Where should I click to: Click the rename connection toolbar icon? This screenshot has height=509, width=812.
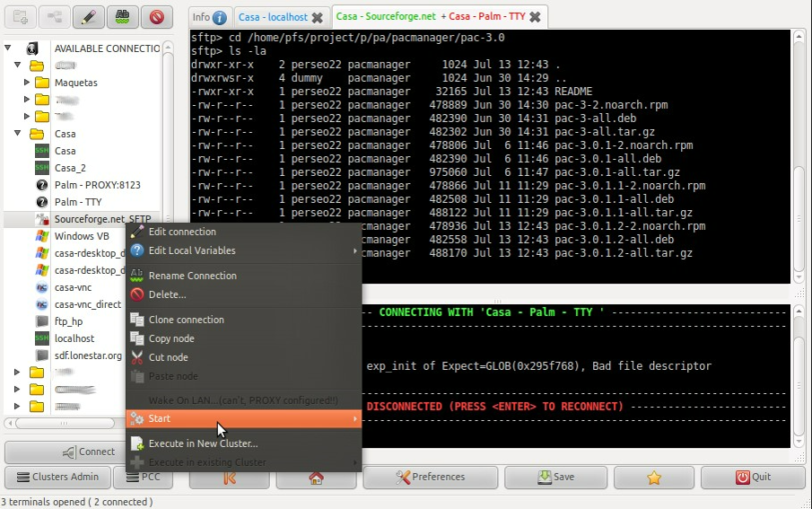tap(122, 17)
